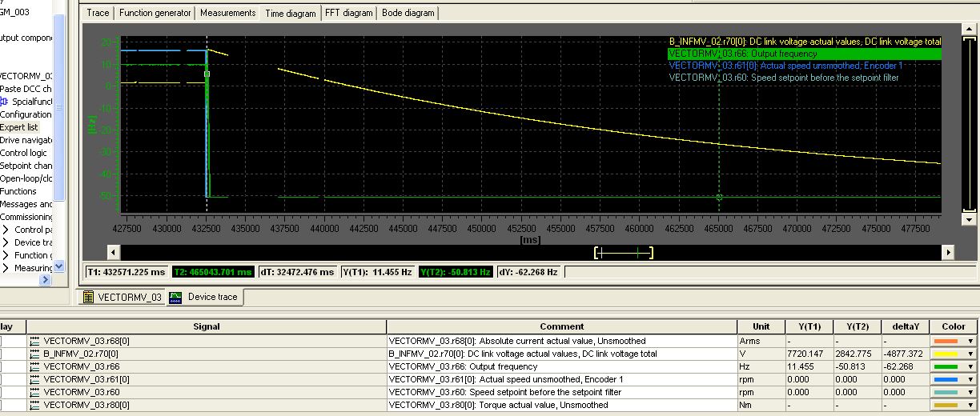Toggle display checkbox for VECTORMV_03.r66 row

(x=1, y=366)
